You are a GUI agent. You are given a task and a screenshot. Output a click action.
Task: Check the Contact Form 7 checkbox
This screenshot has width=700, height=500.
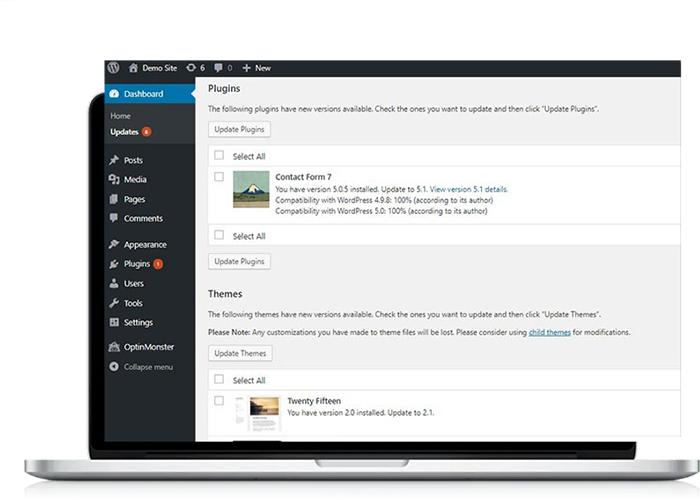219,177
